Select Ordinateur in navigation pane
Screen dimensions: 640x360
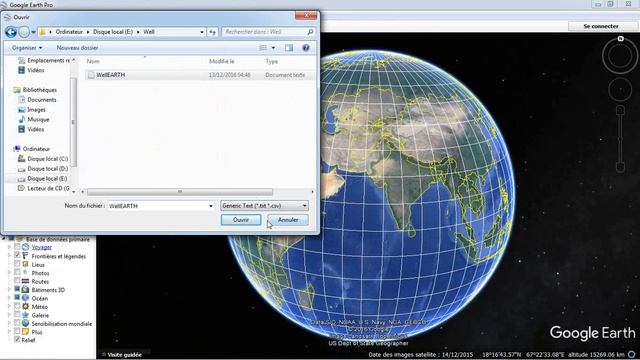32,149
